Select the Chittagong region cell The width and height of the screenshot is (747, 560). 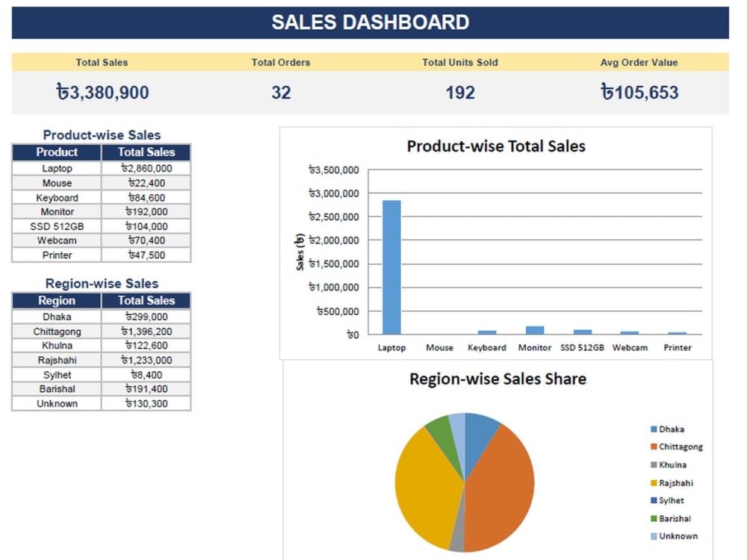pyautogui.click(x=57, y=332)
